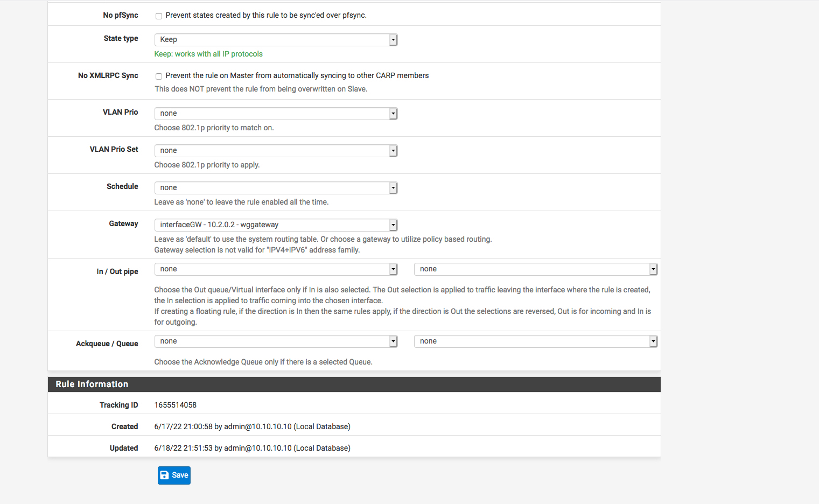Click the 'Leave as default' gateway help sentence
The height and width of the screenshot is (504, 819).
pyautogui.click(x=323, y=239)
